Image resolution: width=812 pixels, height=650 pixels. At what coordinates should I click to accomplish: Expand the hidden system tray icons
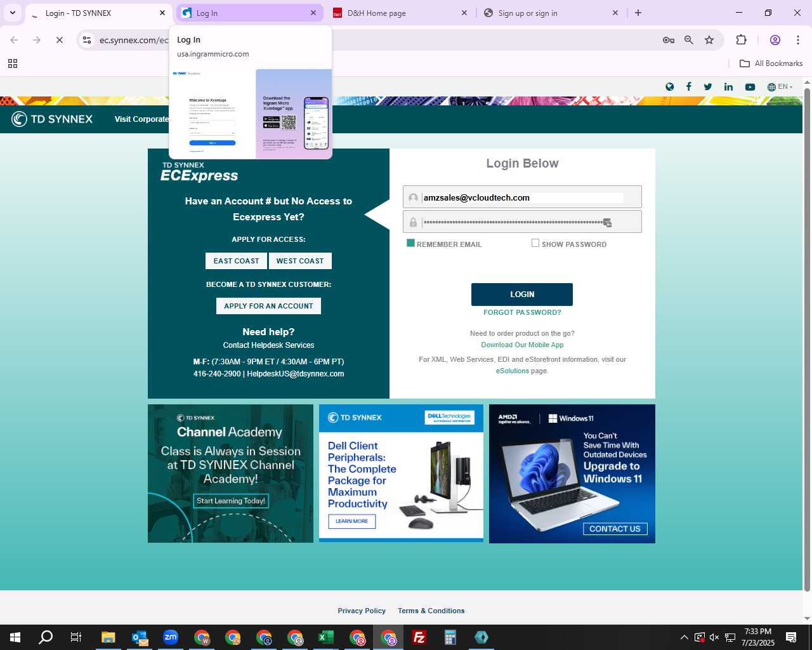click(684, 637)
